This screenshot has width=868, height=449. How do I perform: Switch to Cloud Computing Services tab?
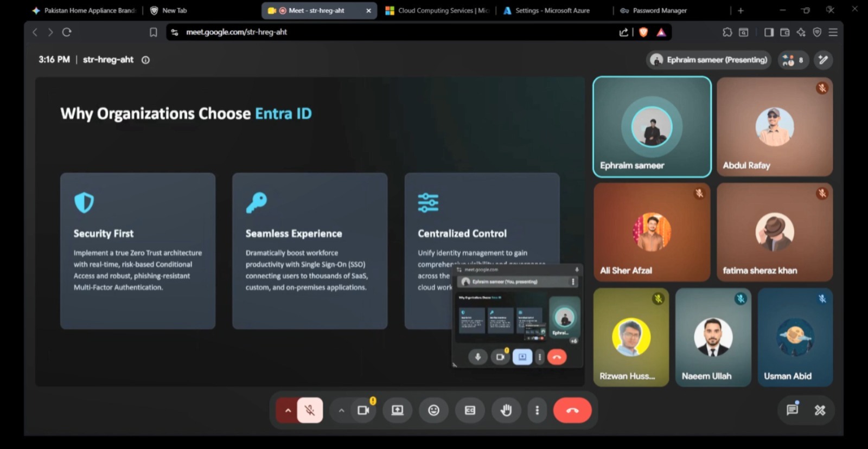[437, 10]
